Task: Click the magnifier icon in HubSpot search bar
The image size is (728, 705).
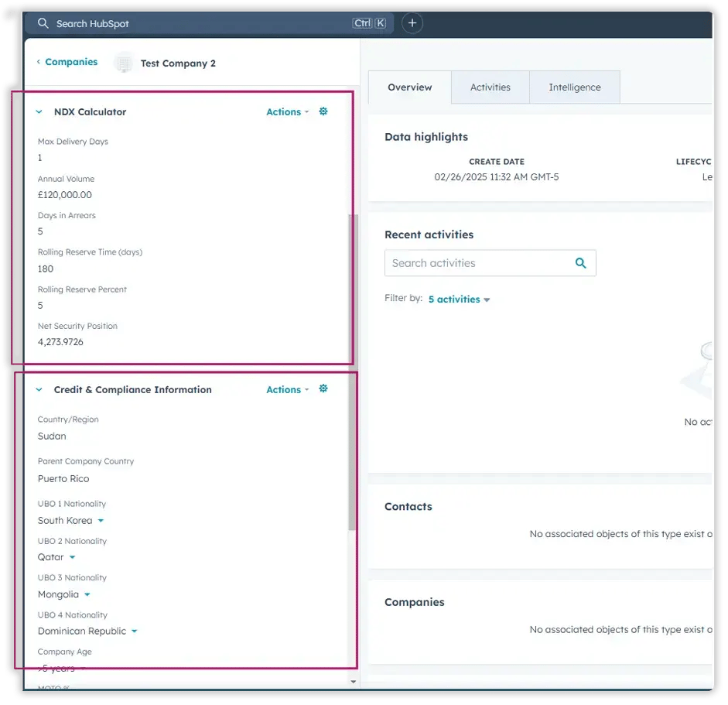Action: click(x=43, y=23)
